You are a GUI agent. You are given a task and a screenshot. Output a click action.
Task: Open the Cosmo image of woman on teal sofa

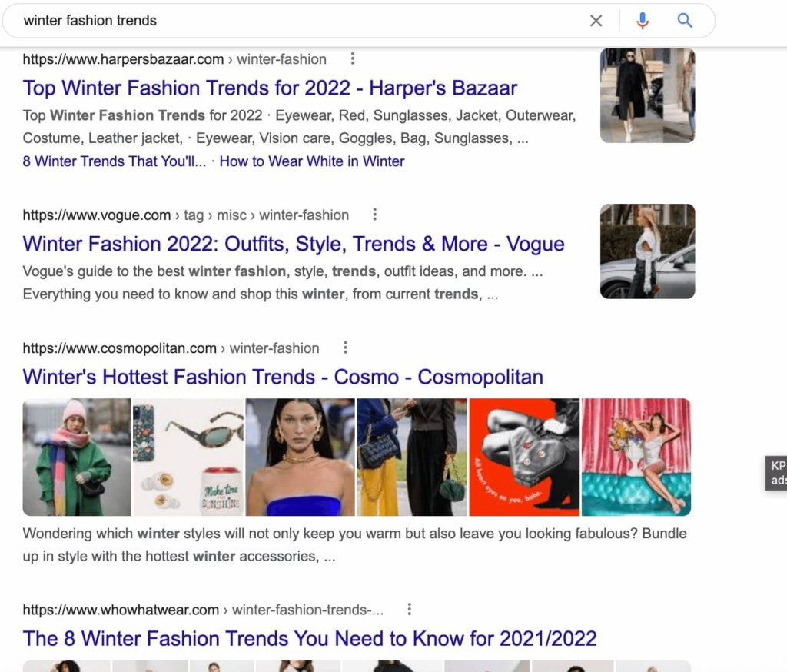636,457
